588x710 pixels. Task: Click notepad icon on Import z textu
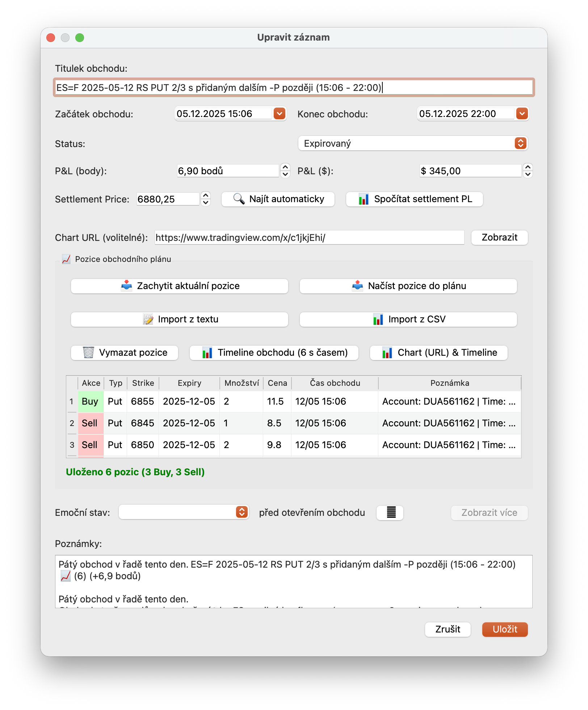pyautogui.click(x=148, y=319)
